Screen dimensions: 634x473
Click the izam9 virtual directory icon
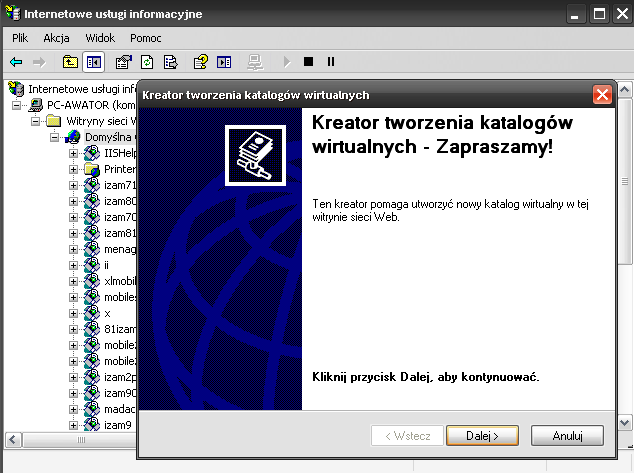[92, 424]
